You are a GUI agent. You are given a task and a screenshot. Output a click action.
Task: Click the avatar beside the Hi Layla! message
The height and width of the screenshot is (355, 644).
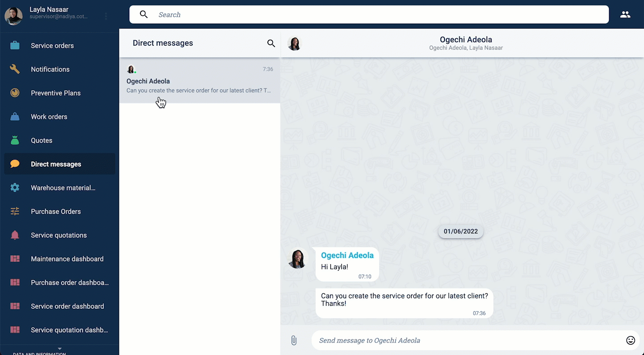click(x=298, y=258)
